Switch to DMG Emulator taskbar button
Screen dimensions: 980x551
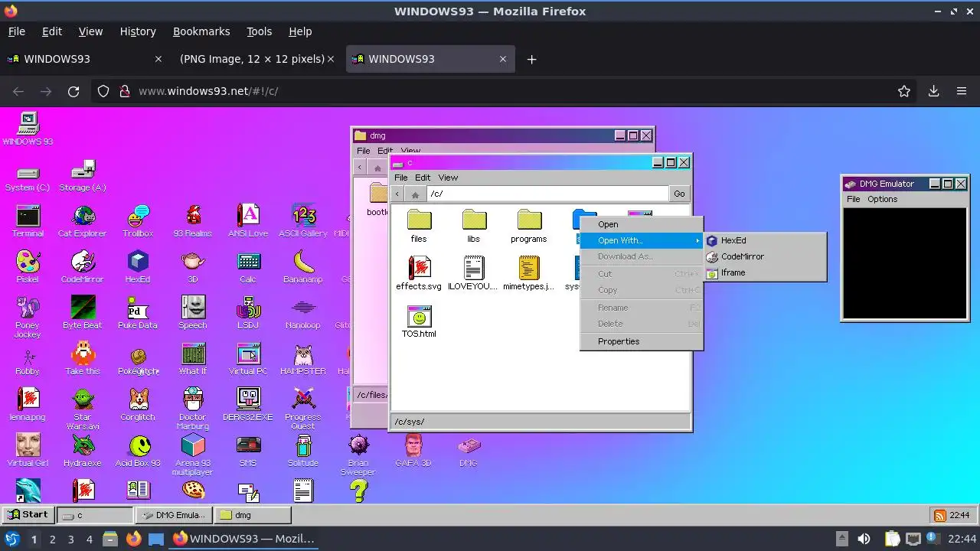[x=174, y=515]
